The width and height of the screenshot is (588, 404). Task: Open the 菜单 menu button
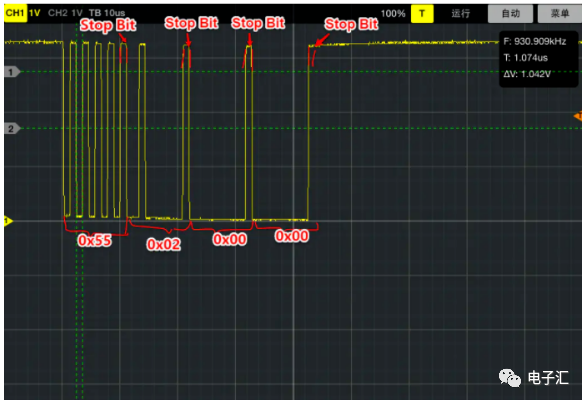click(x=560, y=14)
